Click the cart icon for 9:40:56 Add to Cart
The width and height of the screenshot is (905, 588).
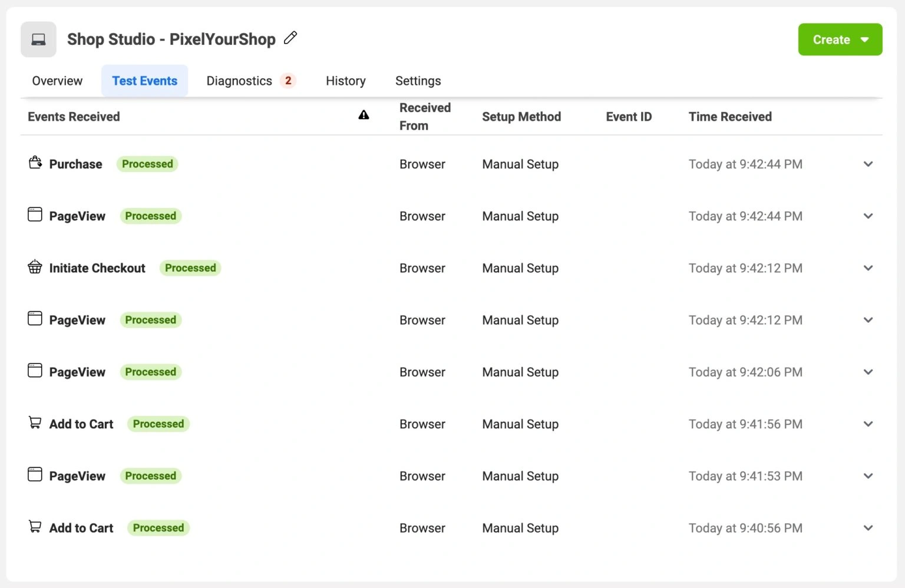click(35, 527)
